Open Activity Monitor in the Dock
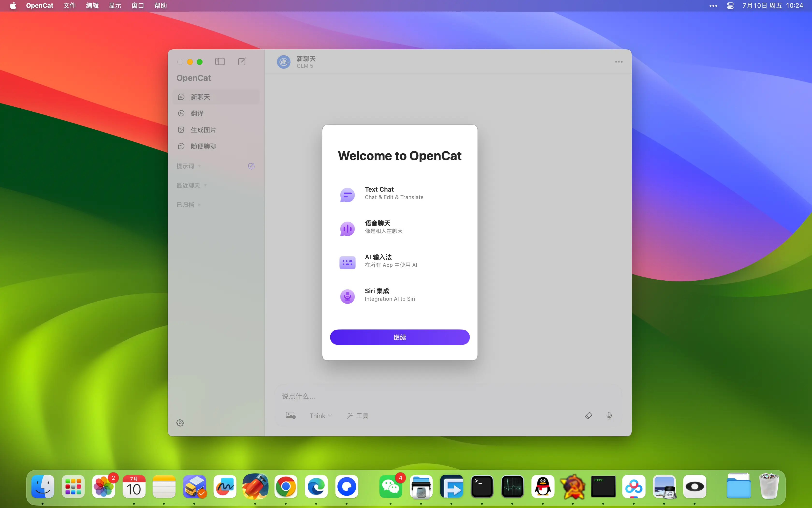Screen dimensions: 812x508 [512, 486]
